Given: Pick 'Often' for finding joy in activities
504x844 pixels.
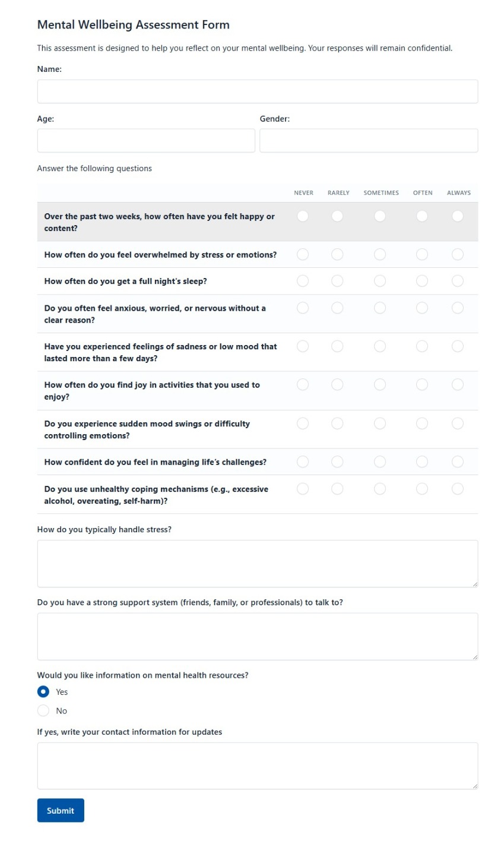Looking at the screenshot, I should (422, 384).
